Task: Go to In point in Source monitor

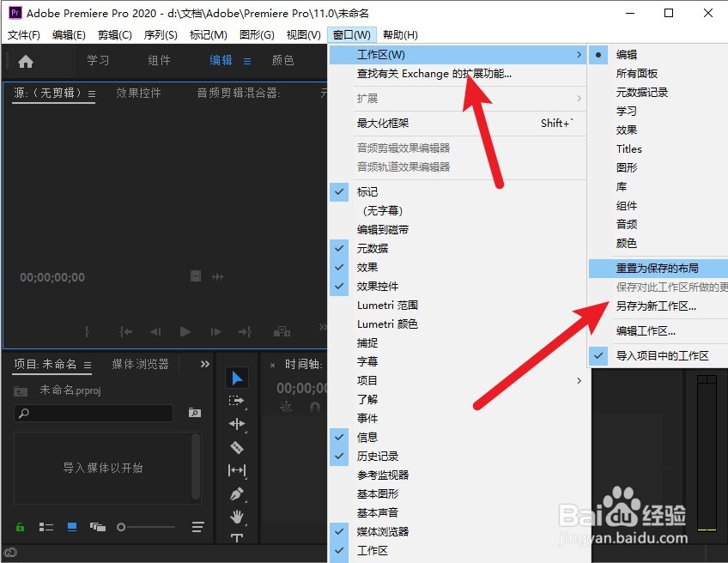Action: coord(126,331)
